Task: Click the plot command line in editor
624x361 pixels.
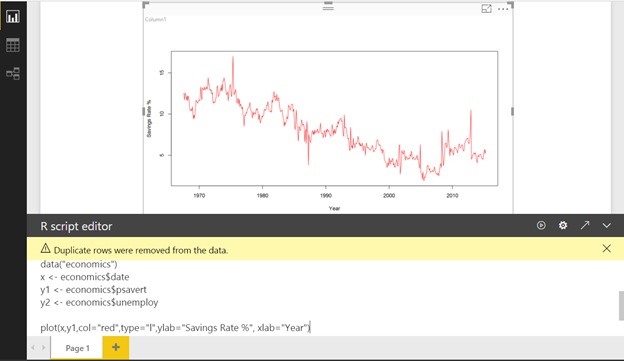Action: (x=176, y=328)
